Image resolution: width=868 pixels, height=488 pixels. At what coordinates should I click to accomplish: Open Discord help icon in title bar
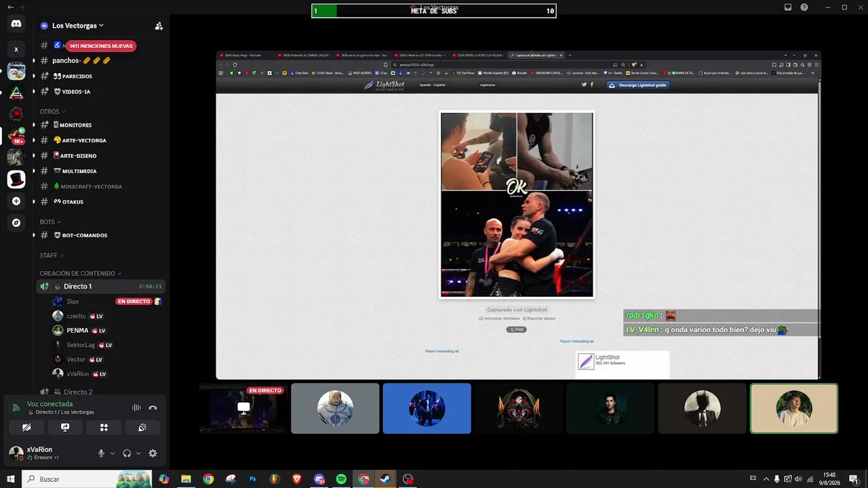pyautogui.click(x=804, y=7)
